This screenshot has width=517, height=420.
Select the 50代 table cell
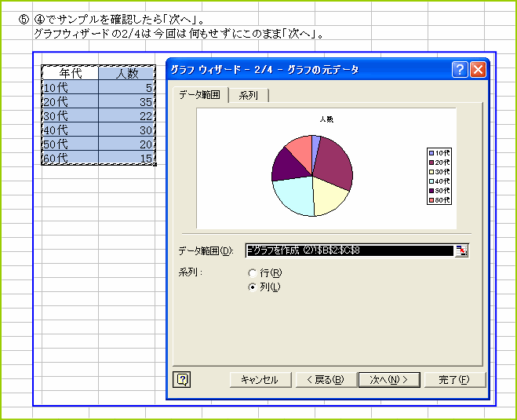pyautogui.click(x=71, y=144)
